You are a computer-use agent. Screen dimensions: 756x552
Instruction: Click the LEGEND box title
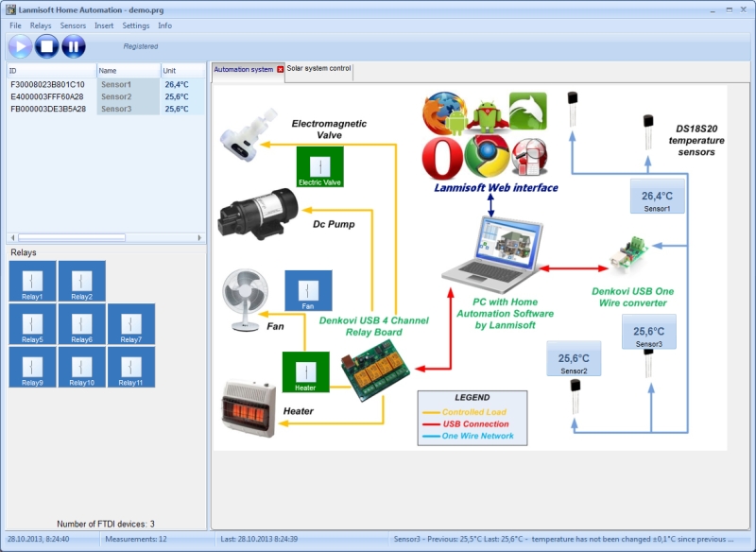click(x=472, y=398)
